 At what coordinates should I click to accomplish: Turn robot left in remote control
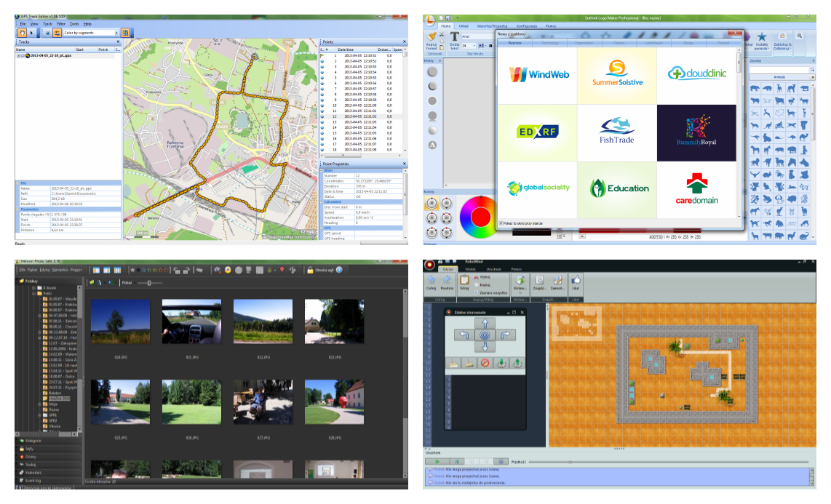[464, 335]
